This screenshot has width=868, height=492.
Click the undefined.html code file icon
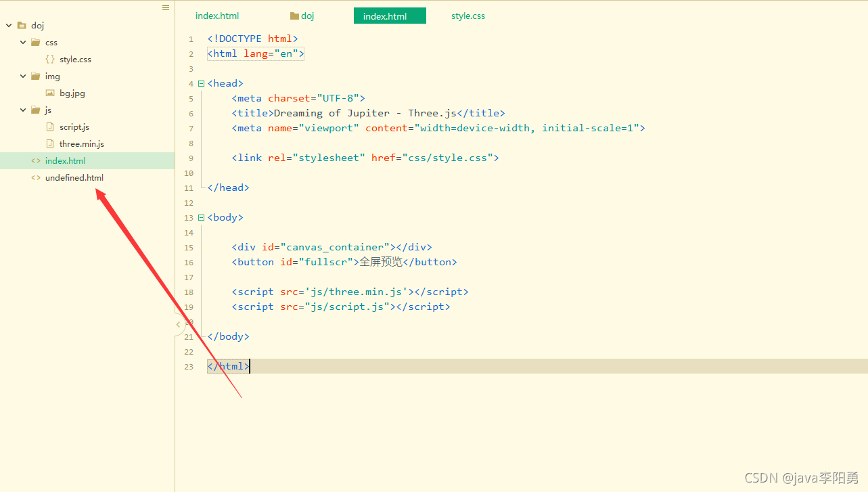(x=36, y=178)
